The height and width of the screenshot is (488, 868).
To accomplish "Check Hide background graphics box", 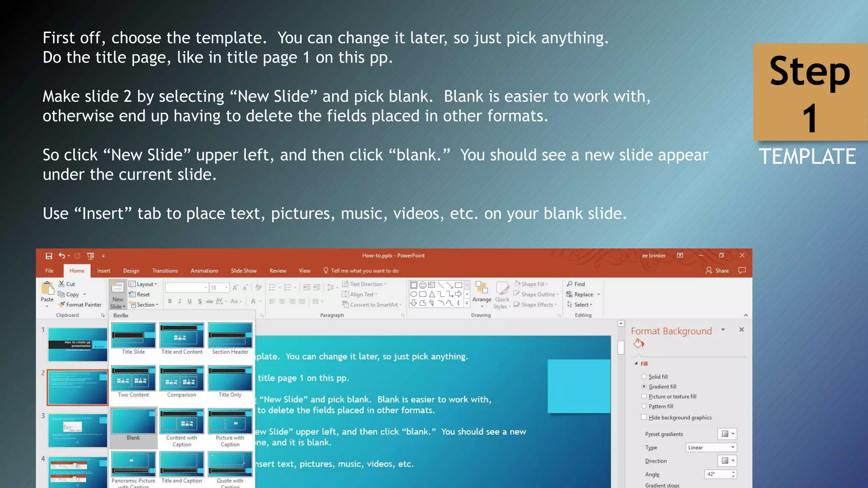I will tap(644, 417).
